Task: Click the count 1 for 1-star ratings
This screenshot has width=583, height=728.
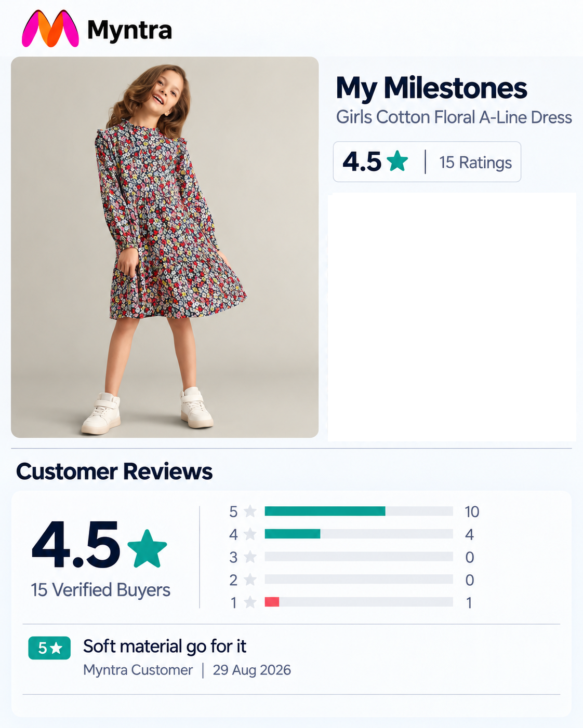Action: coord(469,603)
